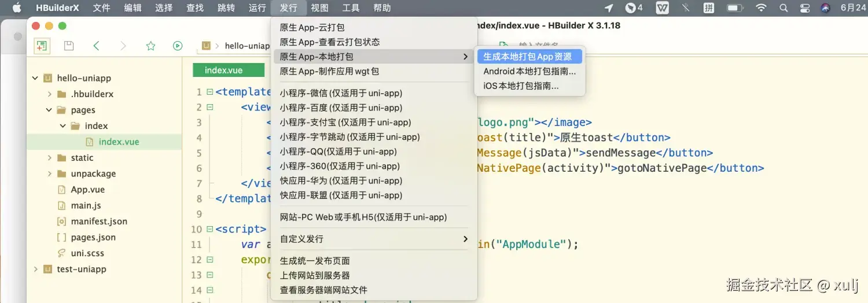This screenshot has height=303, width=868.
Task: Open the WPS menu bar icon
Action: coord(663,8)
